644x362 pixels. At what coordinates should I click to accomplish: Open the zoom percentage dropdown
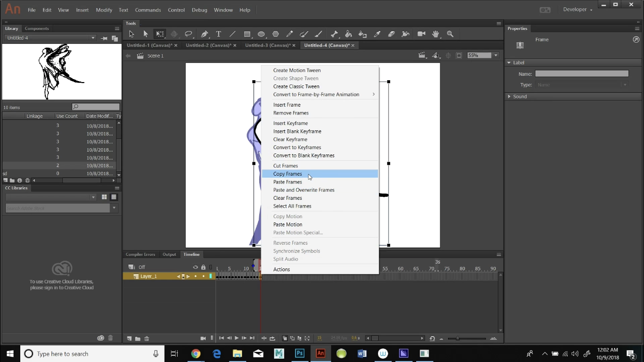496,55
